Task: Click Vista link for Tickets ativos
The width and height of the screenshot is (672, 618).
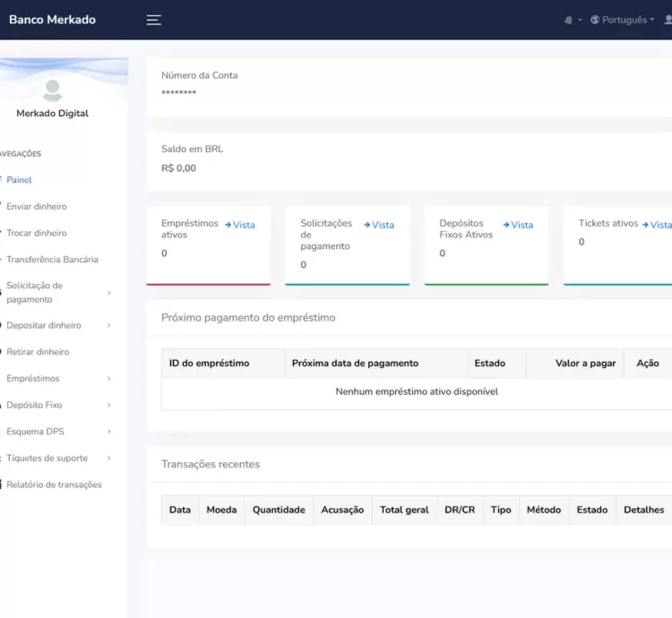Action: [660, 225]
